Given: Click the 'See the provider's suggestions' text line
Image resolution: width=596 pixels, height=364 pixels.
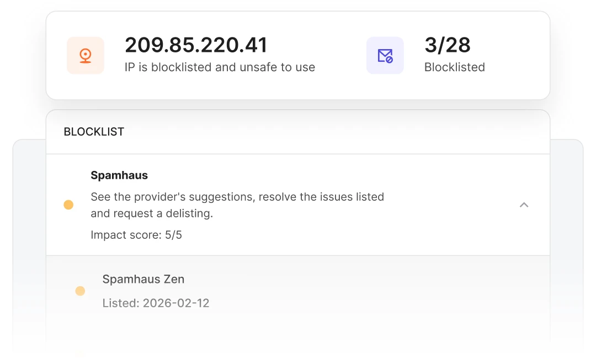Looking at the screenshot, I should (x=237, y=197).
